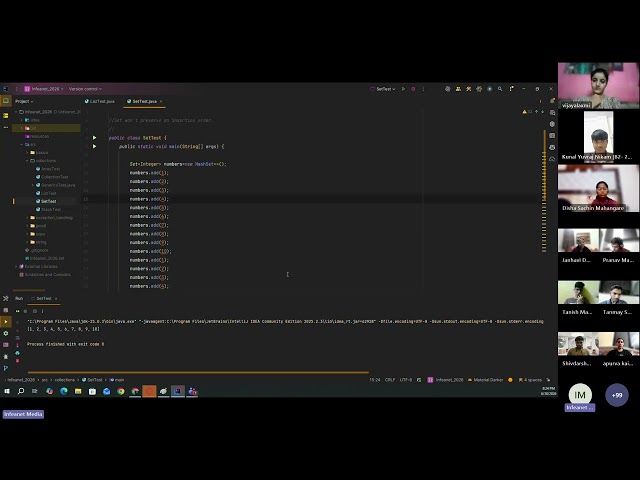Click the 4 spaces indent status widget

[x=530, y=380]
